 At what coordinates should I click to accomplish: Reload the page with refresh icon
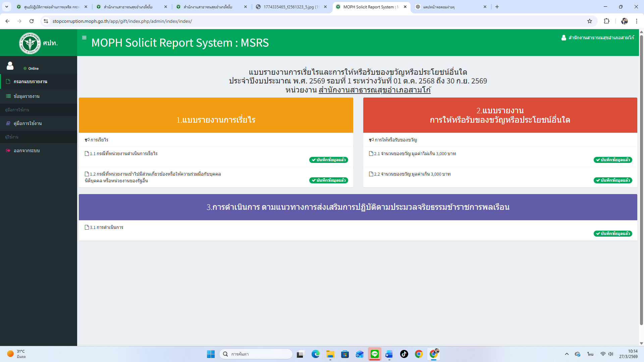coord(32,21)
